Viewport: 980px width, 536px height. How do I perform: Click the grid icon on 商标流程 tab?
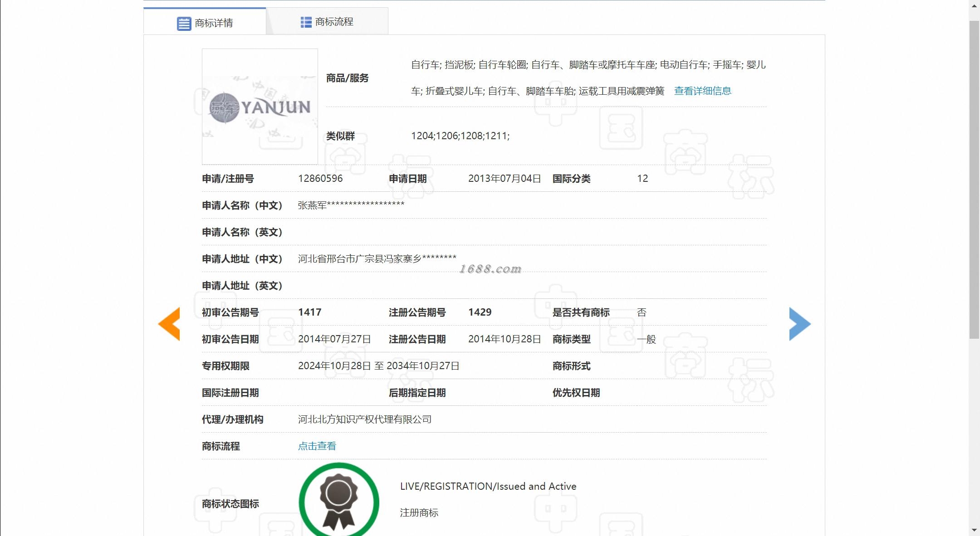pos(306,22)
